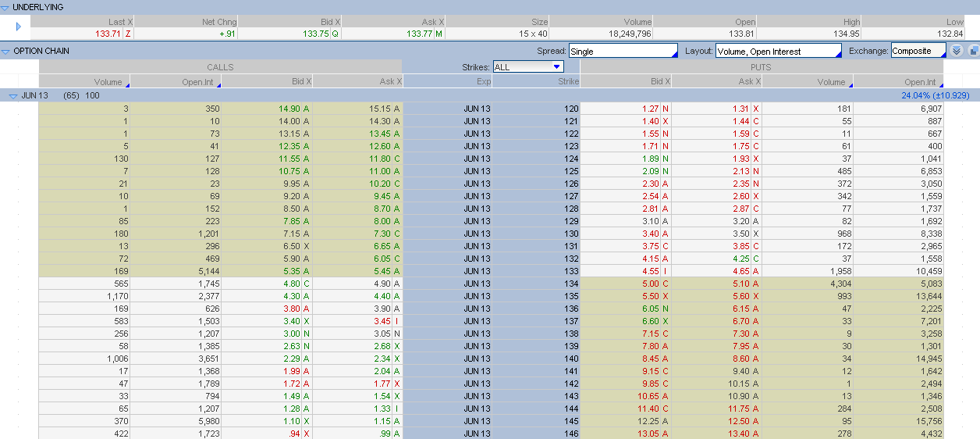Viewport: 980px width, 439px height.
Task: Click the detach window icon at far right
Action: click(973, 52)
